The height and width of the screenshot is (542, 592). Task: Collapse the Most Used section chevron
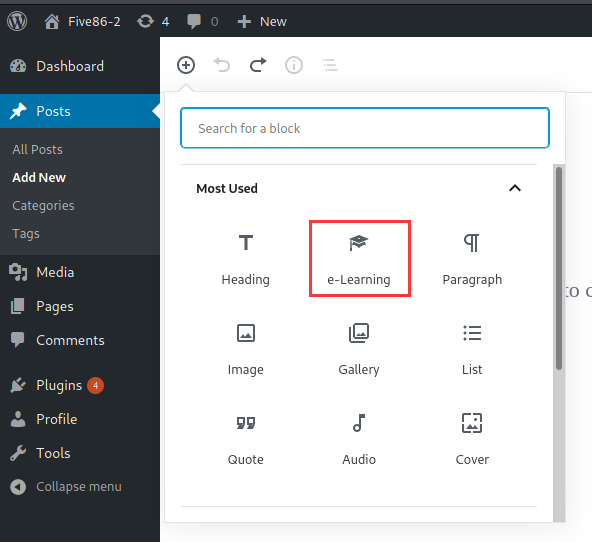coord(515,188)
